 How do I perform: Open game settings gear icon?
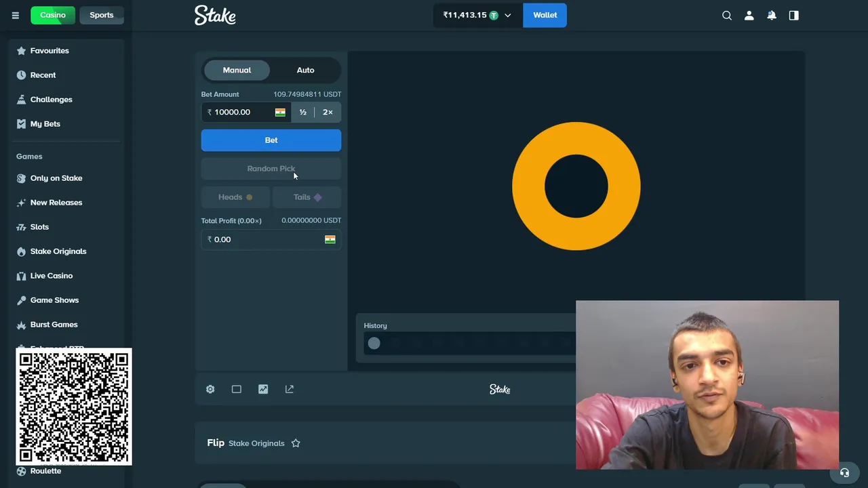[210, 389]
